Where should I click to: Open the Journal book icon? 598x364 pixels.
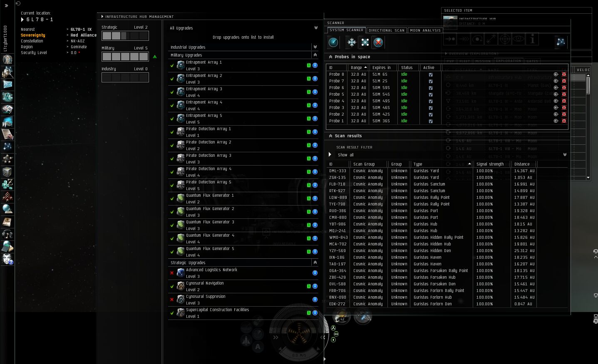7,222
